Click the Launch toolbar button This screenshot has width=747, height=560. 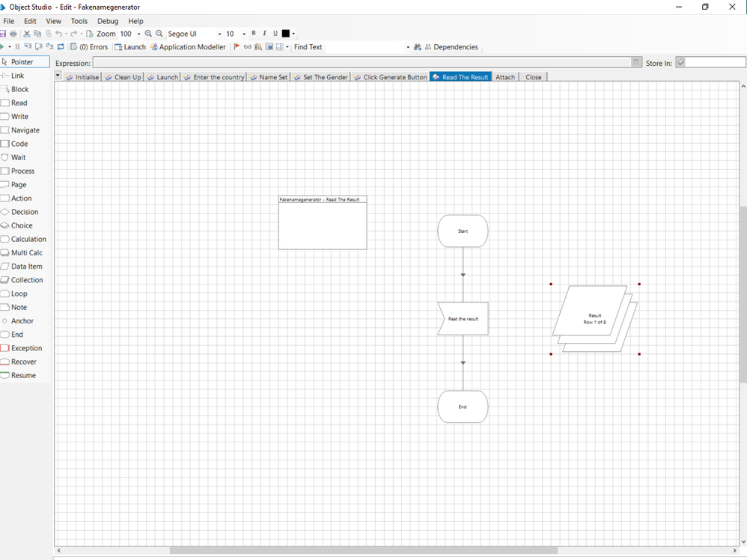point(130,46)
